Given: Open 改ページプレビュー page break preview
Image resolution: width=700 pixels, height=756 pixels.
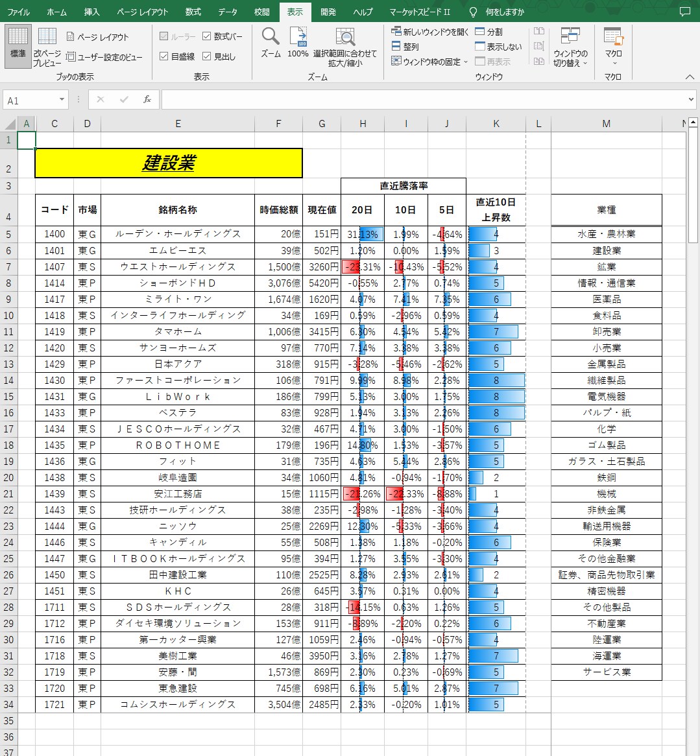Looking at the screenshot, I should coord(47,46).
